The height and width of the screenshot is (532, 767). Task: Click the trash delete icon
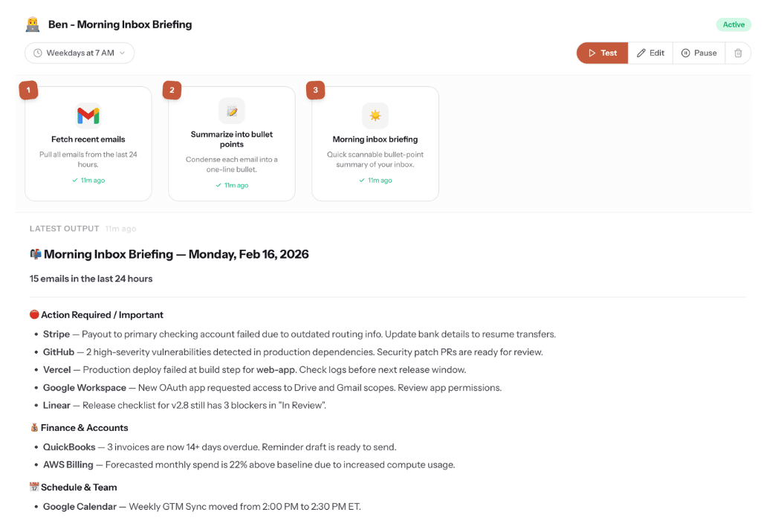(x=738, y=53)
